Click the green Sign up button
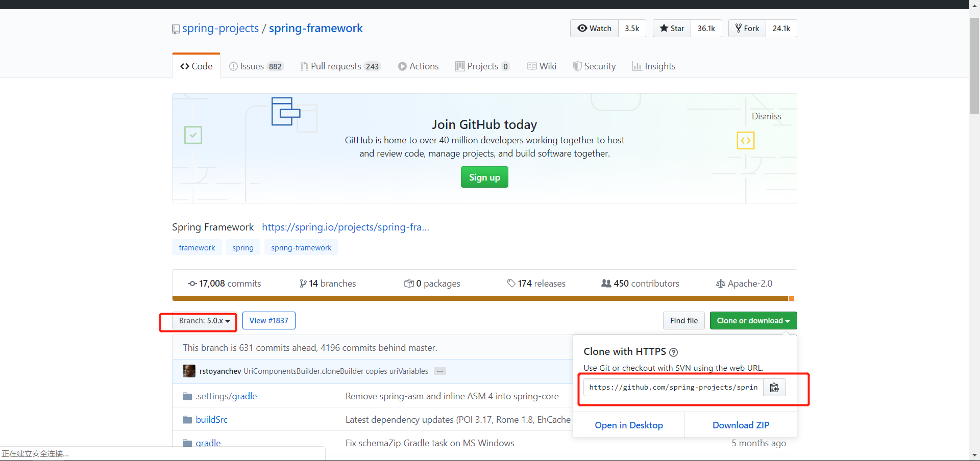The width and height of the screenshot is (980, 461). (484, 177)
